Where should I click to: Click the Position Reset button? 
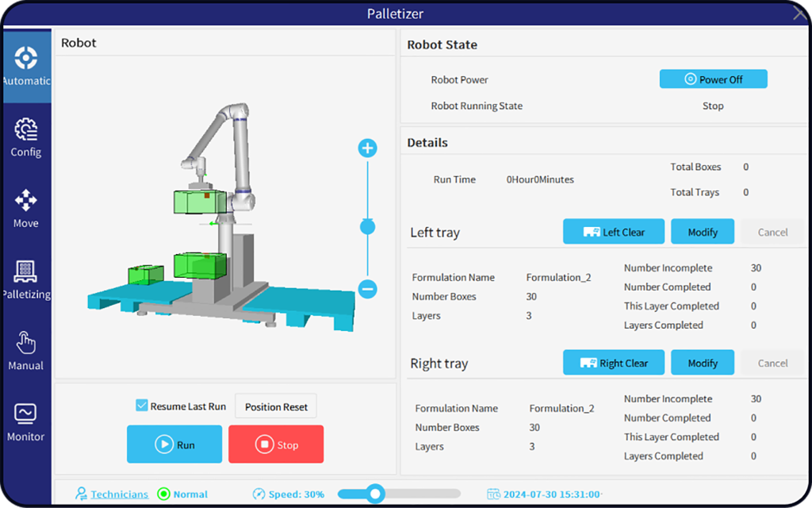pyautogui.click(x=276, y=406)
